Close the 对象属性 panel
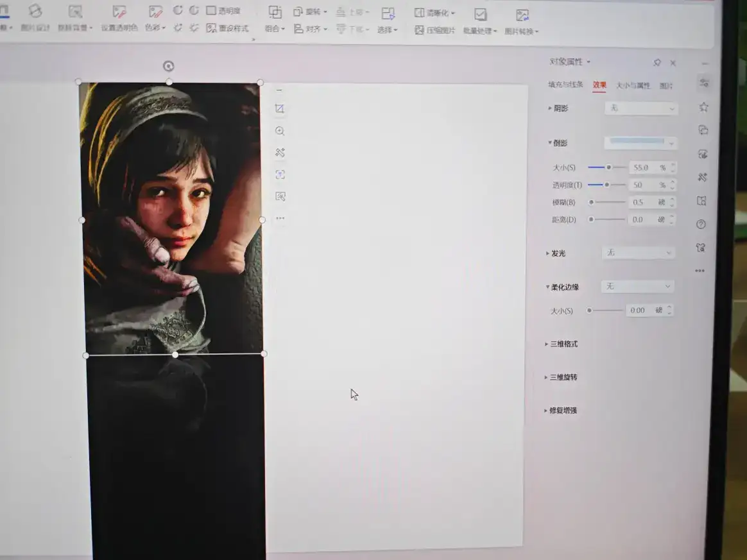The height and width of the screenshot is (560, 747). pos(673,63)
